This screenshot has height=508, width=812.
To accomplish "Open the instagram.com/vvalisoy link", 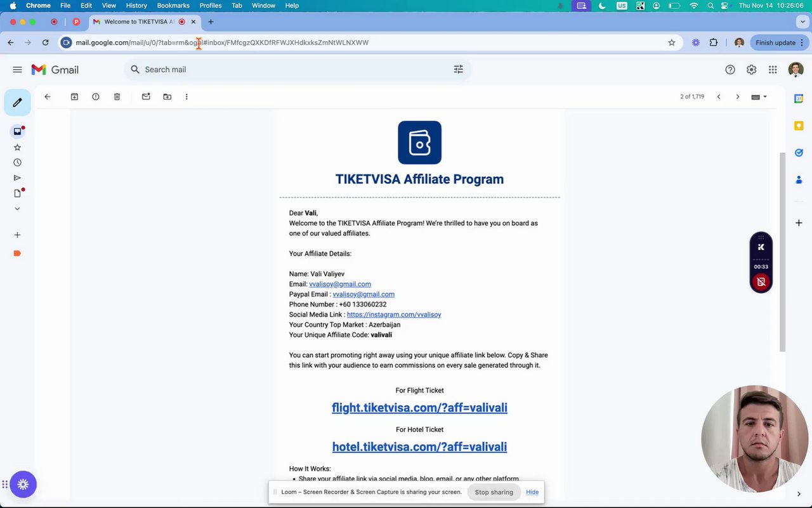I will 394,315.
